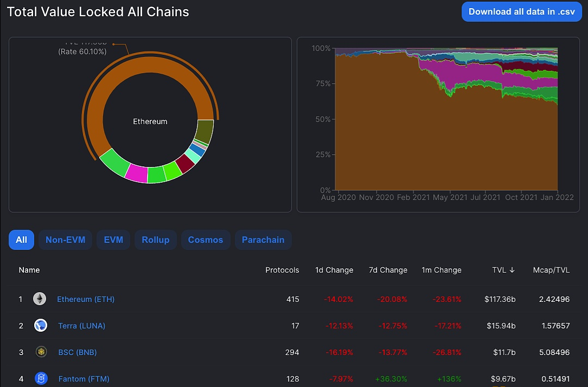Viewport: 588px width, 387px height.
Task: Open Fantom (FTM) chain details
Action: pos(84,379)
